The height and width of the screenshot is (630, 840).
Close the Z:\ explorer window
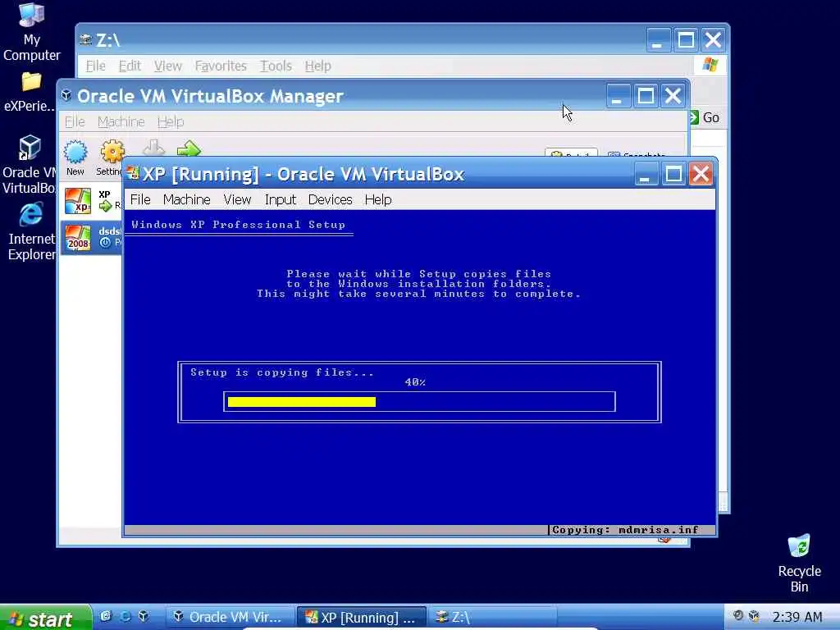click(x=713, y=39)
